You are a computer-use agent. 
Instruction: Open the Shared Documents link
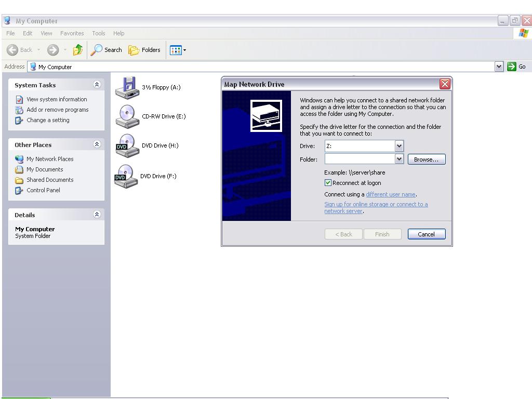coord(50,180)
